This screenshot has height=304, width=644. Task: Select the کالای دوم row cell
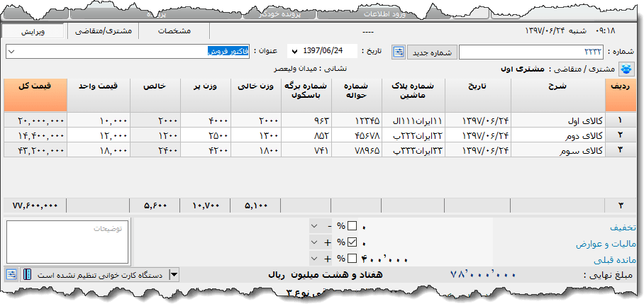(558, 135)
